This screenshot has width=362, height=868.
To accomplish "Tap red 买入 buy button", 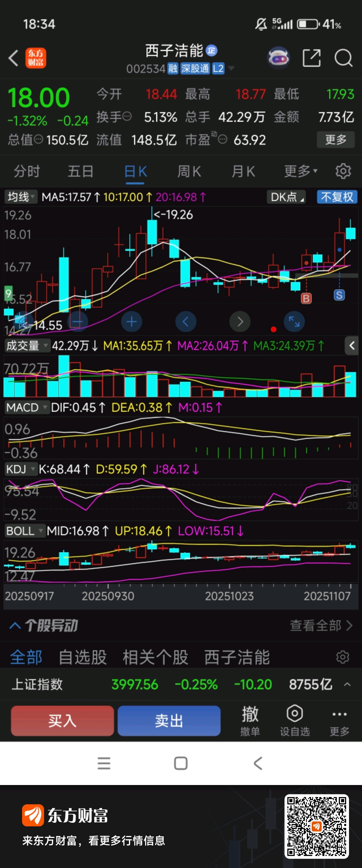I will point(62,720).
